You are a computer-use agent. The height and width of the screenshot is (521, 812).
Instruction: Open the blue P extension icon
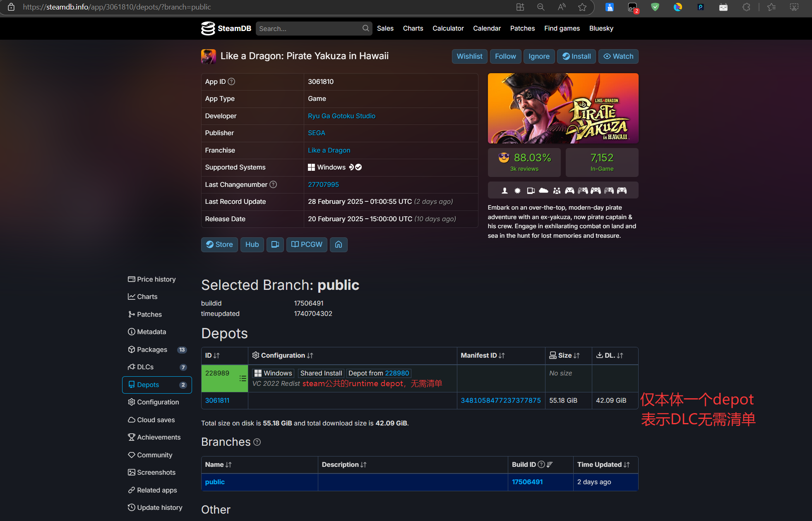click(700, 7)
